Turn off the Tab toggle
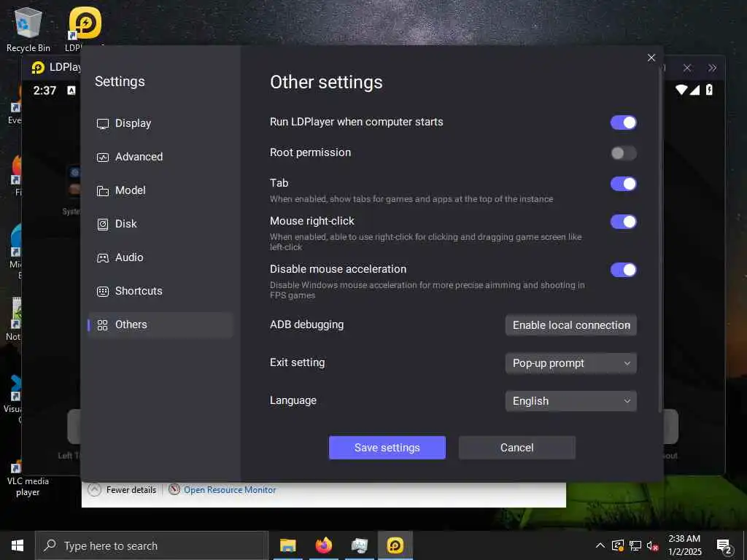The width and height of the screenshot is (747, 560). [x=623, y=184]
